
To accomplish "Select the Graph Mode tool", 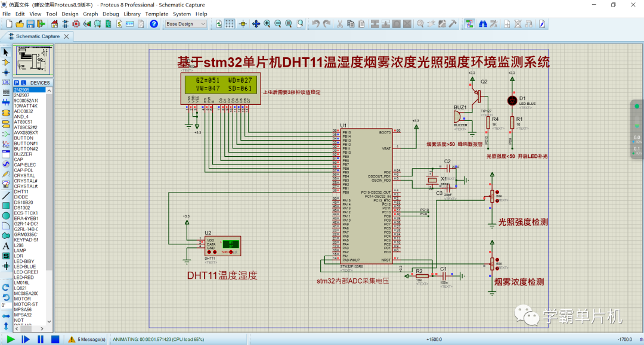I will pos(6,144).
